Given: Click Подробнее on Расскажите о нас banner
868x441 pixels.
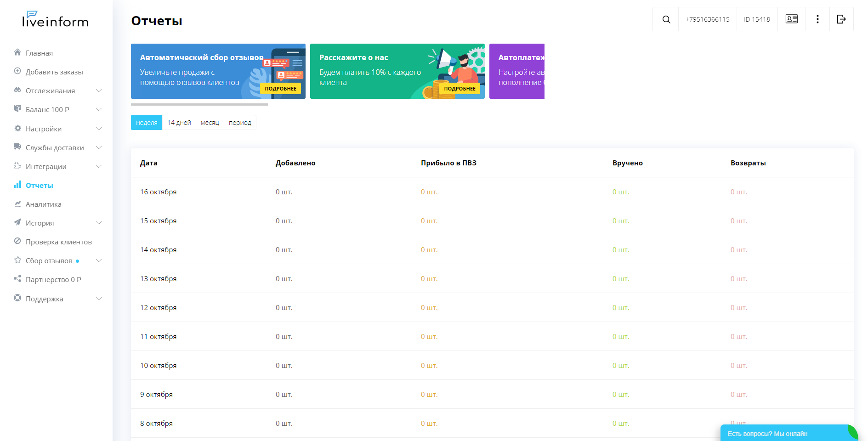Looking at the screenshot, I should (x=460, y=89).
